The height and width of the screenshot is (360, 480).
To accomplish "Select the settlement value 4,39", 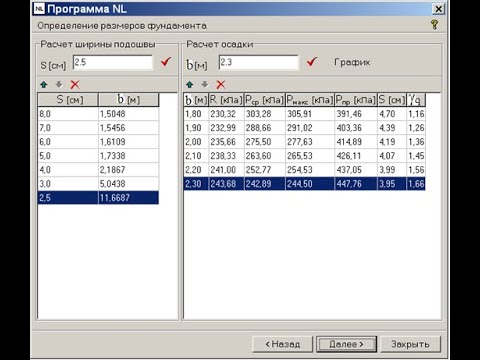I will [392, 128].
